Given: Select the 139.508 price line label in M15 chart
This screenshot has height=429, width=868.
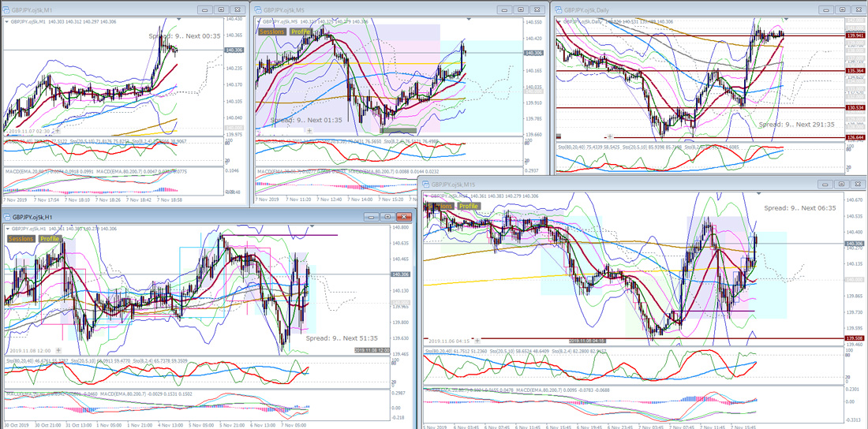Looking at the screenshot, I should pyautogui.click(x=855, y=338).
